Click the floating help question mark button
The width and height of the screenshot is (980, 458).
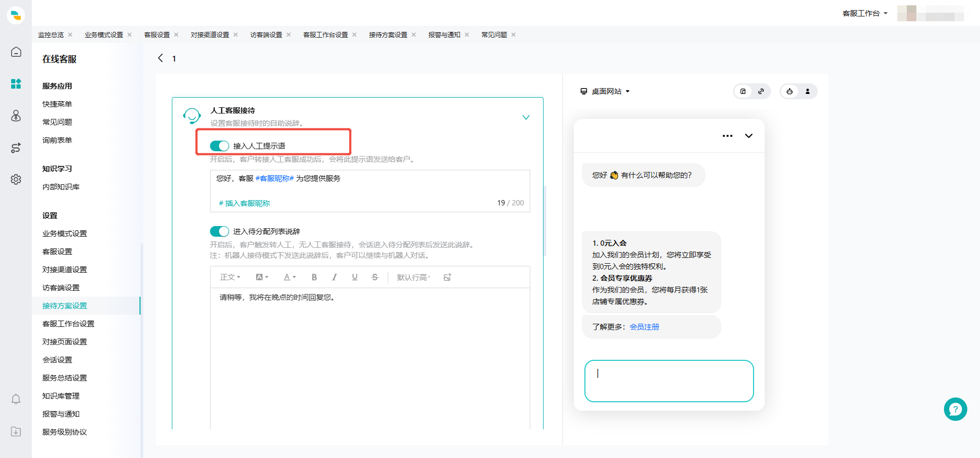956,409
